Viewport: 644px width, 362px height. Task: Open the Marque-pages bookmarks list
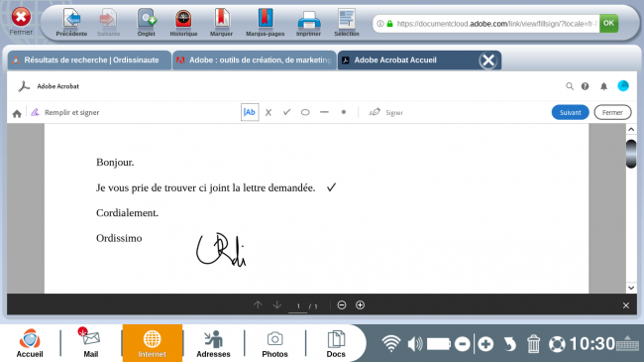point(266,23)
